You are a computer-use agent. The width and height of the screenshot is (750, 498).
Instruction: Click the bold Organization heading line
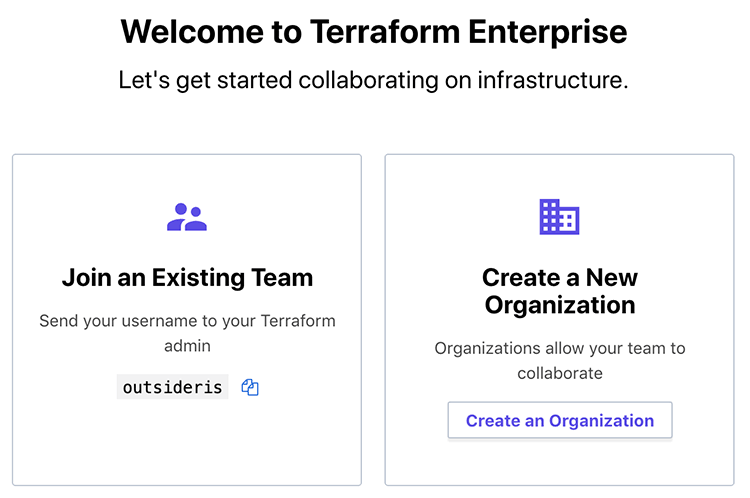tap(560, 305)
